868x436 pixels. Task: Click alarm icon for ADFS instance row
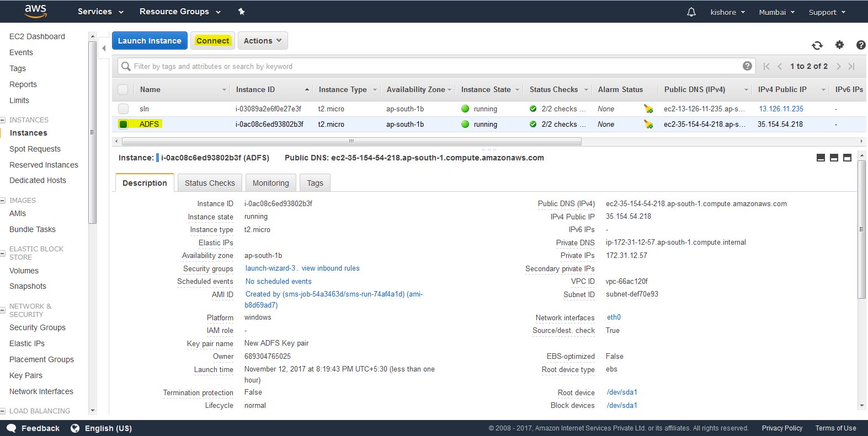648,125
